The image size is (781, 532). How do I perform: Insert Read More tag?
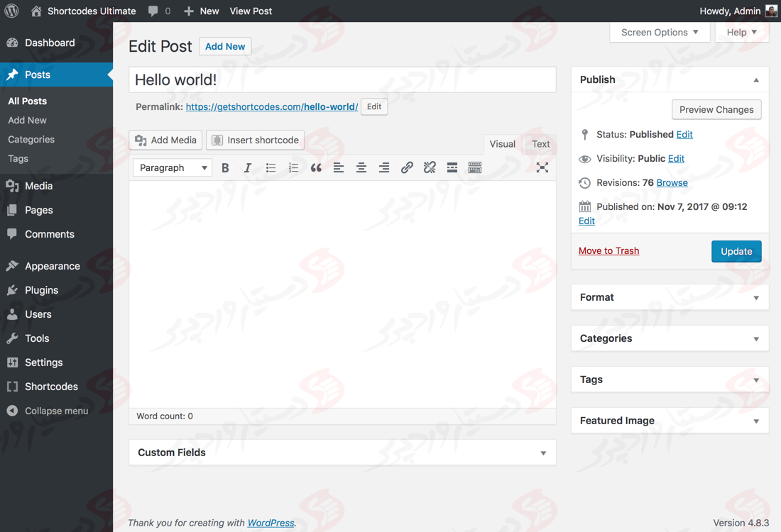[x=452, y=168]
